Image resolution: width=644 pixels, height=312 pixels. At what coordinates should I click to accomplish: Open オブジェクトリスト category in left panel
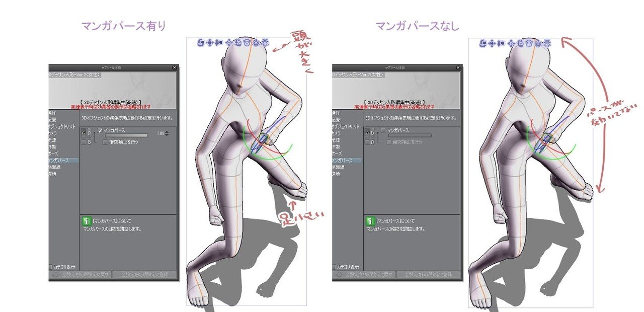[62, 126]
